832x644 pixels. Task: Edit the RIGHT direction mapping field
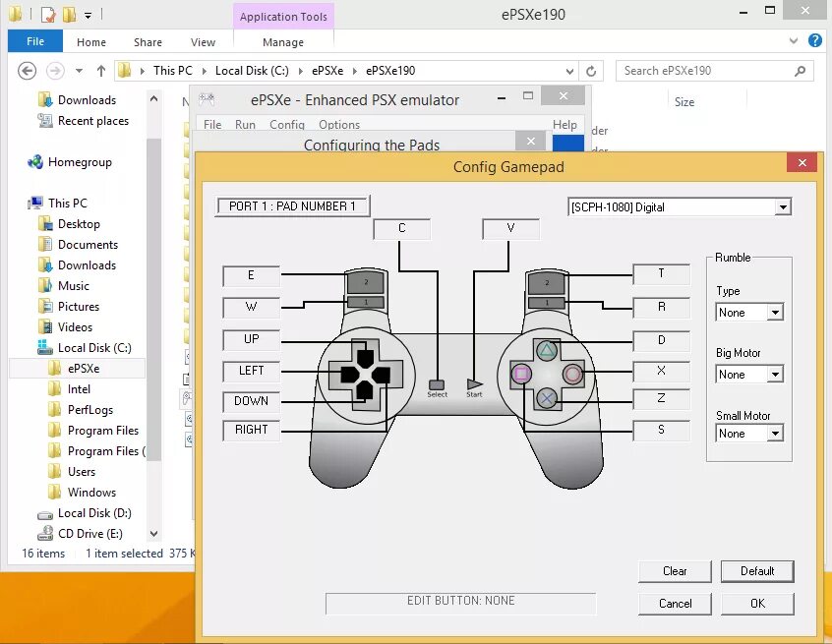click(x=251, y=431)
